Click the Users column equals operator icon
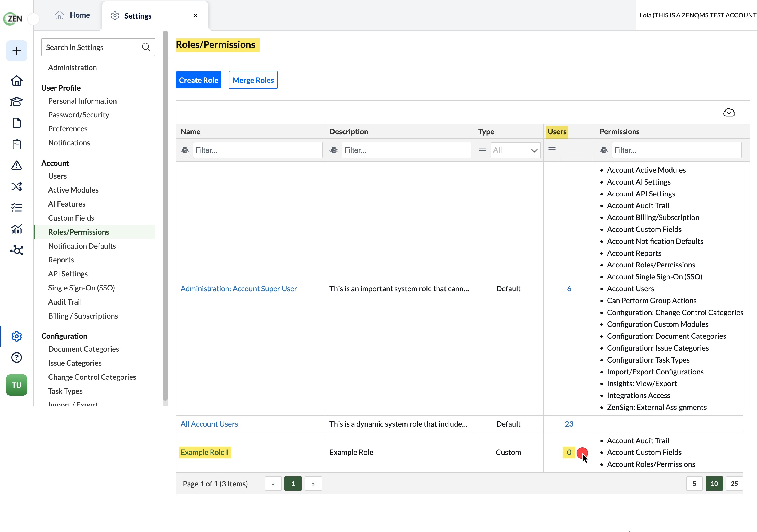The width and height of the screenshot is (757, 532). (x=552, y=149)
